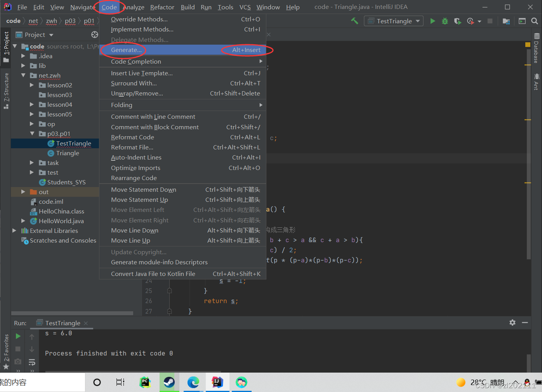The height and width of the screenshot is (392, 542).
Task: Toggle fold marker at line 25
Action: (169, 291)
